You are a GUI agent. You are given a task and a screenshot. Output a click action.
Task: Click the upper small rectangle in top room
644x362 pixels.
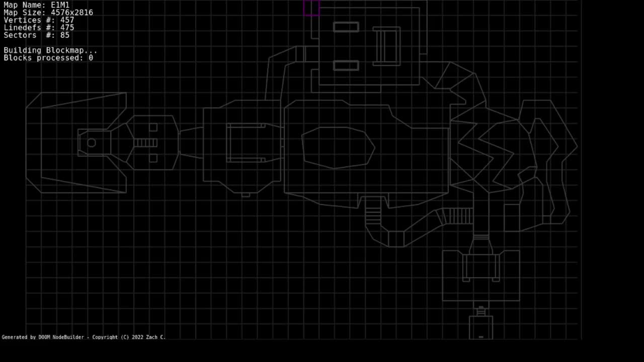click(346, 27)
